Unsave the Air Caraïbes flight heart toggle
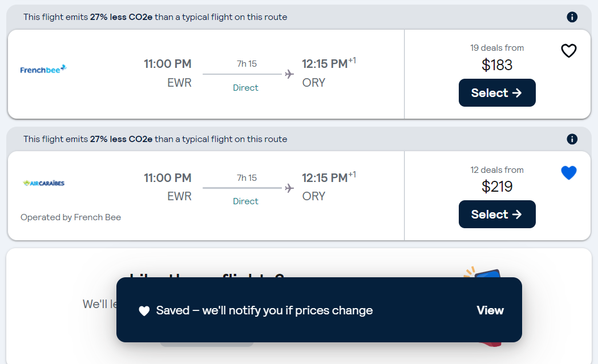Image resolution: width=598 pixels, height=364 pixels. (x=568, y=172)
